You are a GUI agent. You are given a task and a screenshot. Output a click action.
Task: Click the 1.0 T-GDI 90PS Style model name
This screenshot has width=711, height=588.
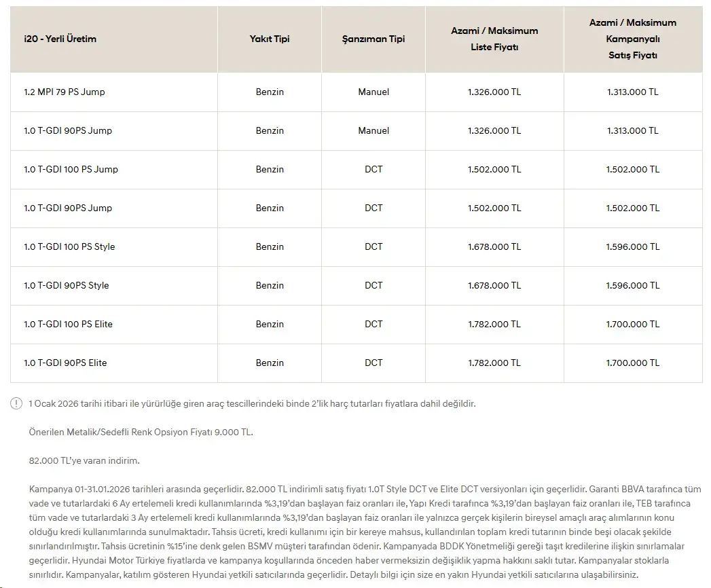pos(66,285)
